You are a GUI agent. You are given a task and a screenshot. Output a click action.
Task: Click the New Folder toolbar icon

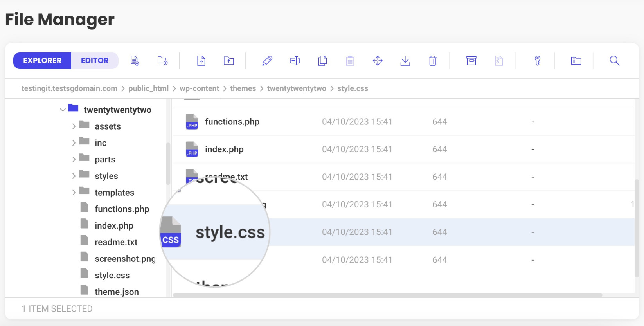coord(162,61)
